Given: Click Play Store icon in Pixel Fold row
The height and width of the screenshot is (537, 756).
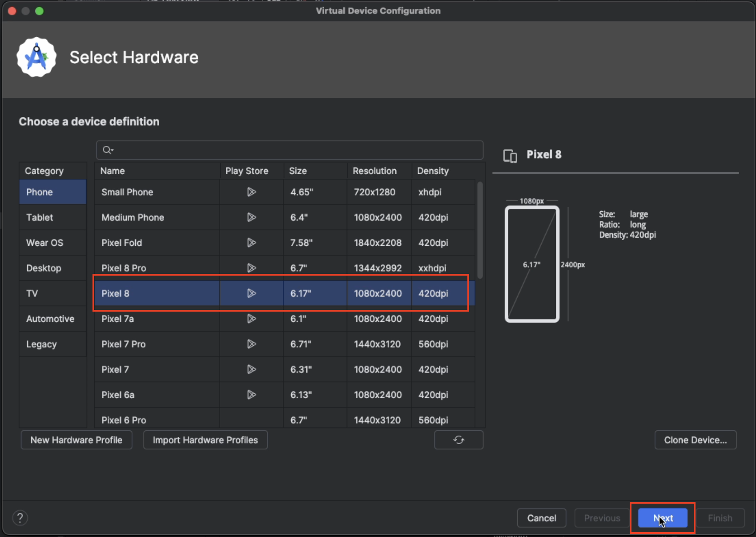Looking at the screenshot, I should pyautogui.click(x=251, y=243).
